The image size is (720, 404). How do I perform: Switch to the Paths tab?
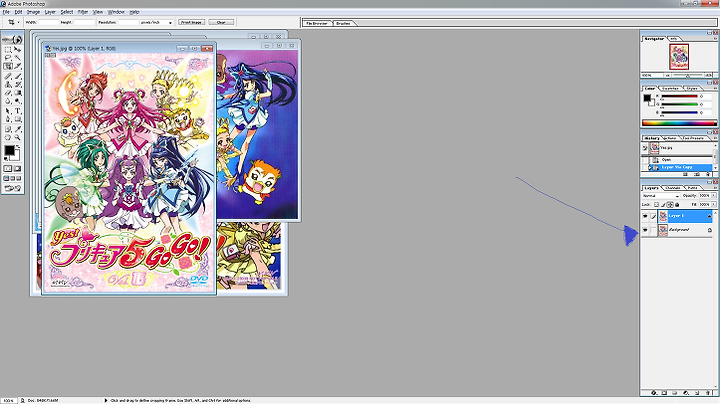[x=692, y=187]
